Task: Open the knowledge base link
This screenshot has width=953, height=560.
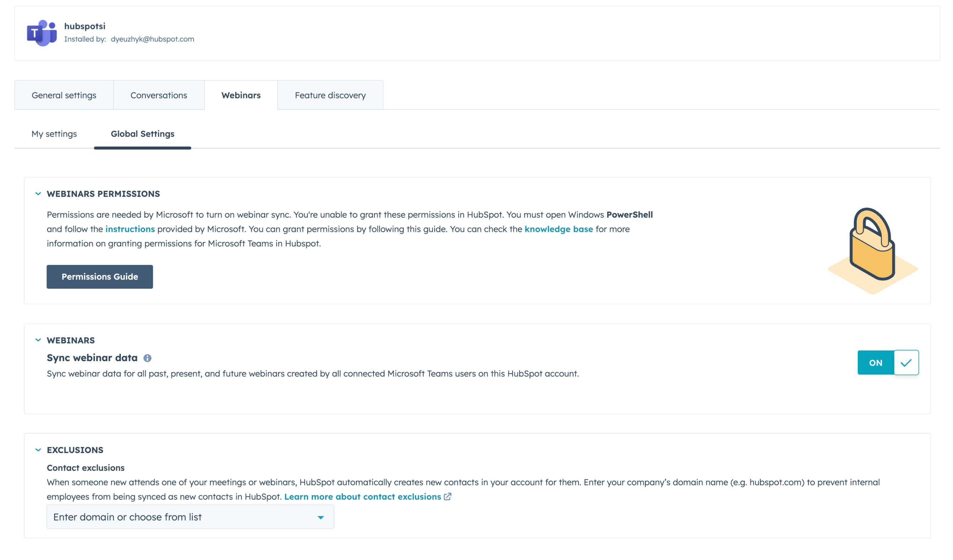Action: click(559, 229)
